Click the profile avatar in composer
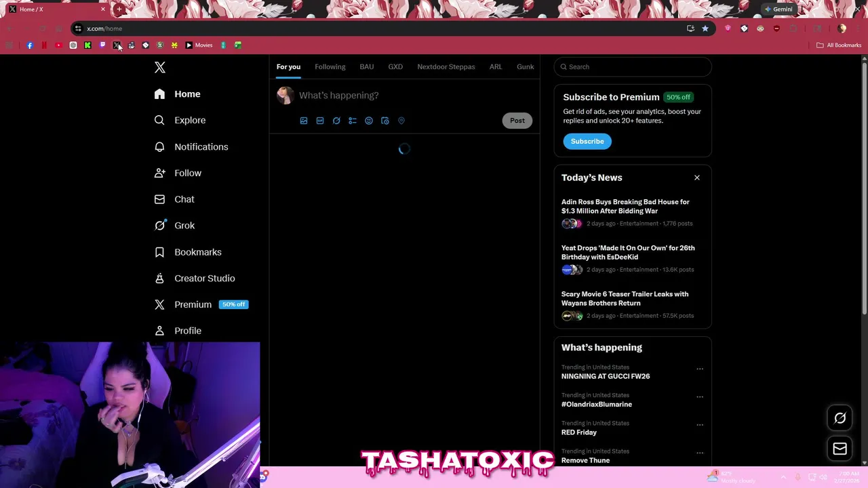 (285, 95)
